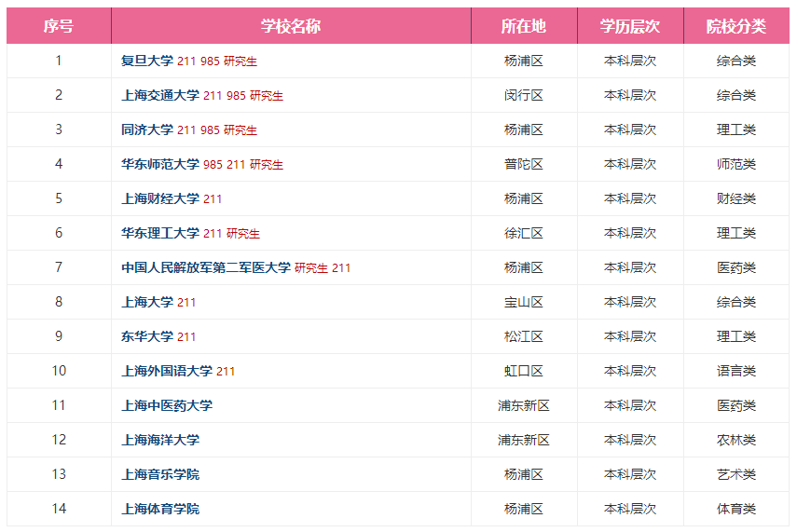Click the 序号 column header

click(58, 26)
